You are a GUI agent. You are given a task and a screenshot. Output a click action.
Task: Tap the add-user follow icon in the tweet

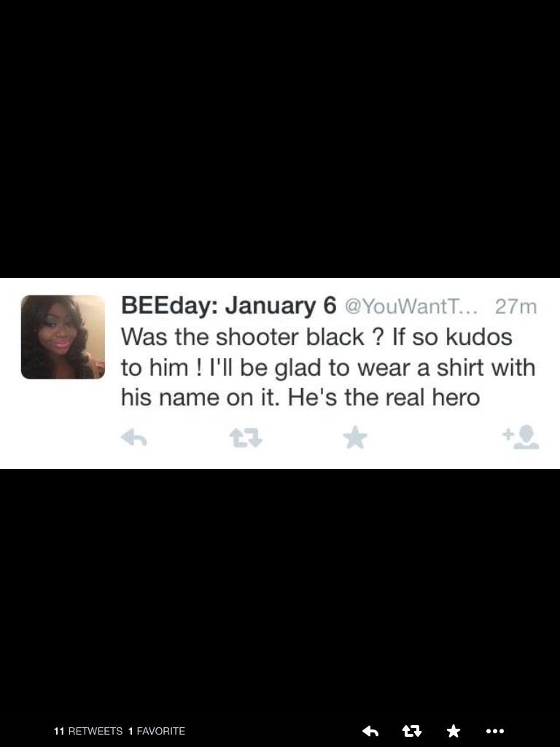click(x=521, y=438)
